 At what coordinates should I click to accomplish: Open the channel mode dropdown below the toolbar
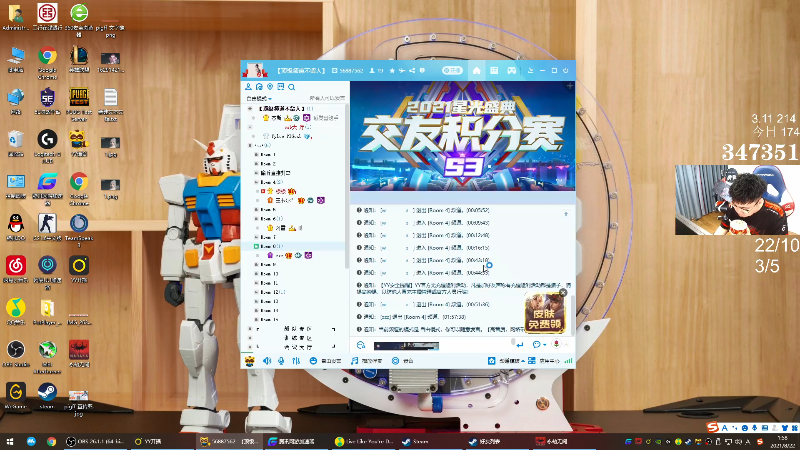[259, 98]
